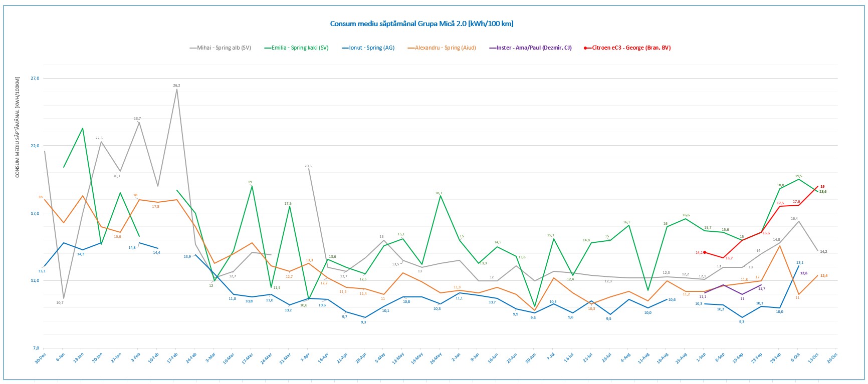Image resolution: width=868 pixels, height=384 pixels.
Task: Click the red data point marker labeled 14,1
Action: [x=705, y=252]
